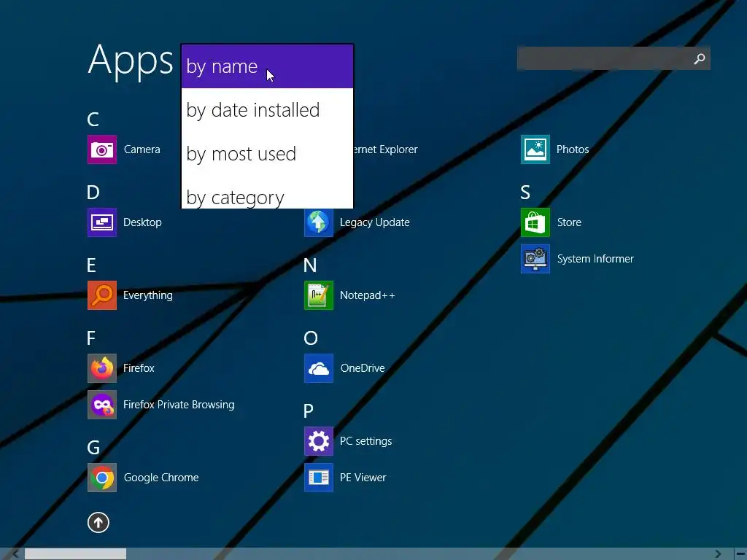Click the Photos label text

point(573,149)
